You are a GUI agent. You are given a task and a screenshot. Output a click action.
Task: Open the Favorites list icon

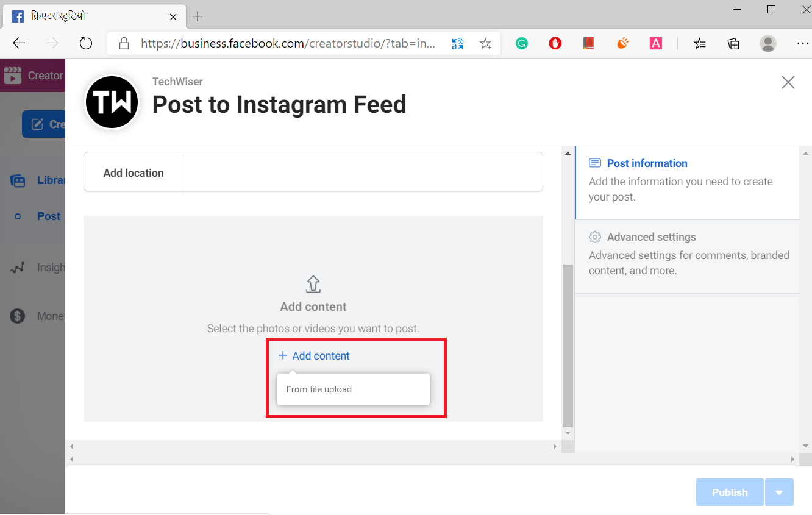tap(700, 43)
